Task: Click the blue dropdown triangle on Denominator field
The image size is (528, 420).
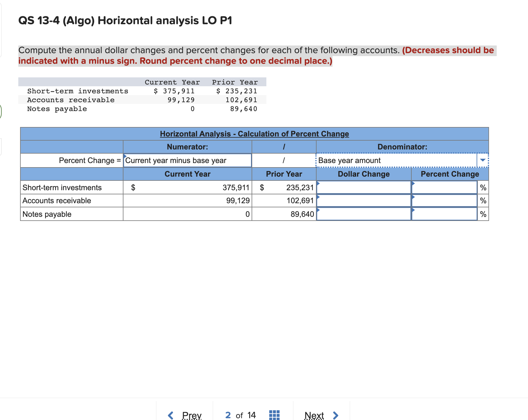Action: tap(483, 160)
